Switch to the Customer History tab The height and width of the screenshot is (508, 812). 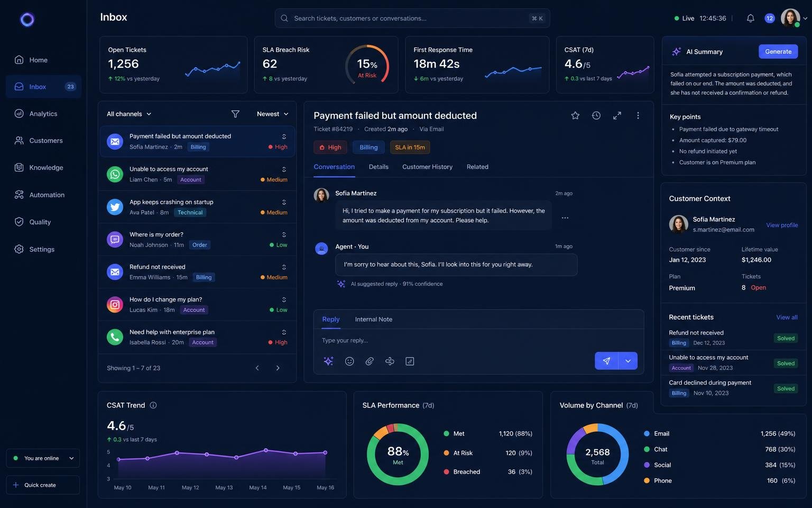pyautogui.click(x=427, y=167)
